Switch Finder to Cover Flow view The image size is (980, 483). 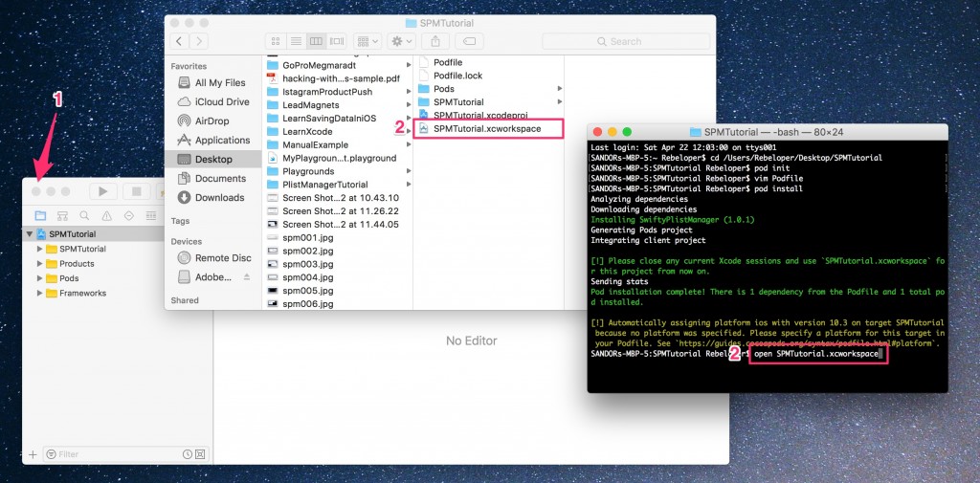[337, 41]
